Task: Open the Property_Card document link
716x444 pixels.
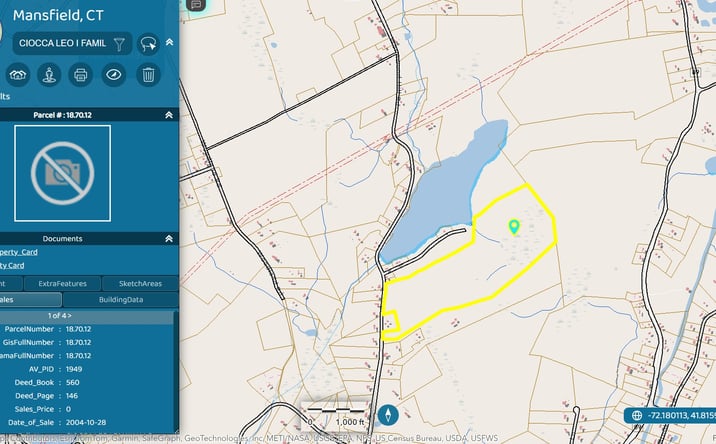Action: [x=19, y=252]
